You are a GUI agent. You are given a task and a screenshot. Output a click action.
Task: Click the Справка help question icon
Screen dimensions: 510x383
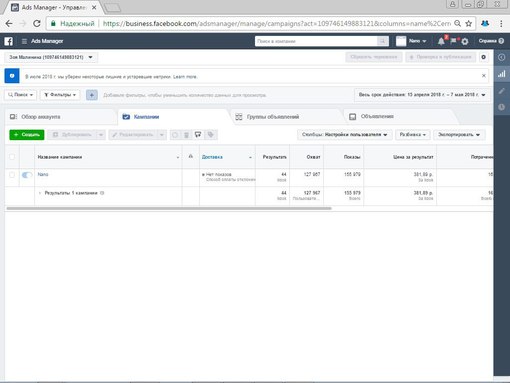[x=501, y=41]
